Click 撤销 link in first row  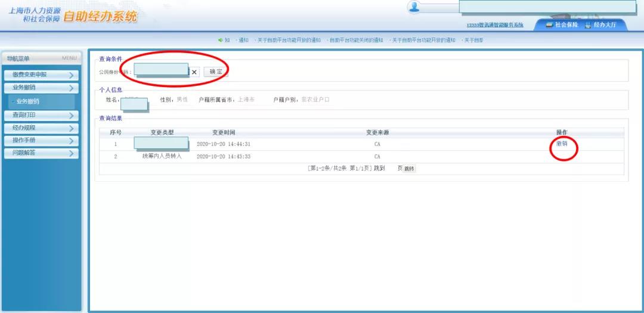pyautogui.click(x=562, y=144)
